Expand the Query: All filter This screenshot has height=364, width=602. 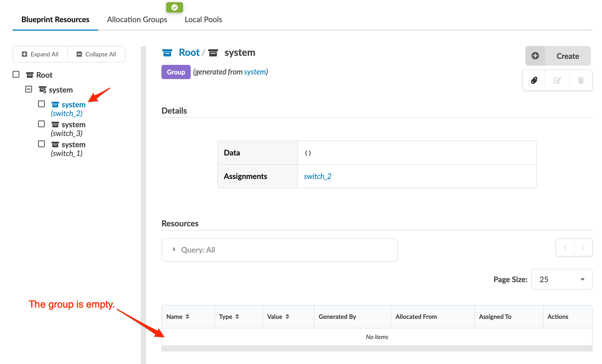(174, 250)
